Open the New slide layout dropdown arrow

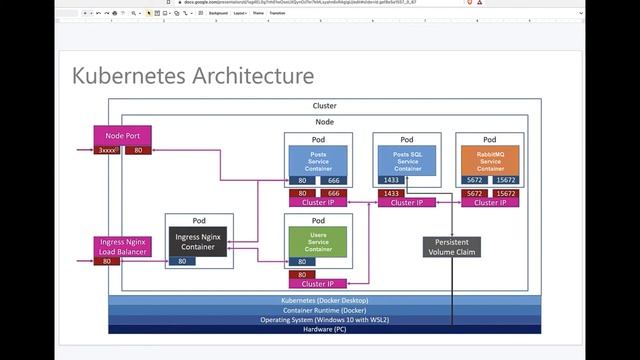point(91,13)
